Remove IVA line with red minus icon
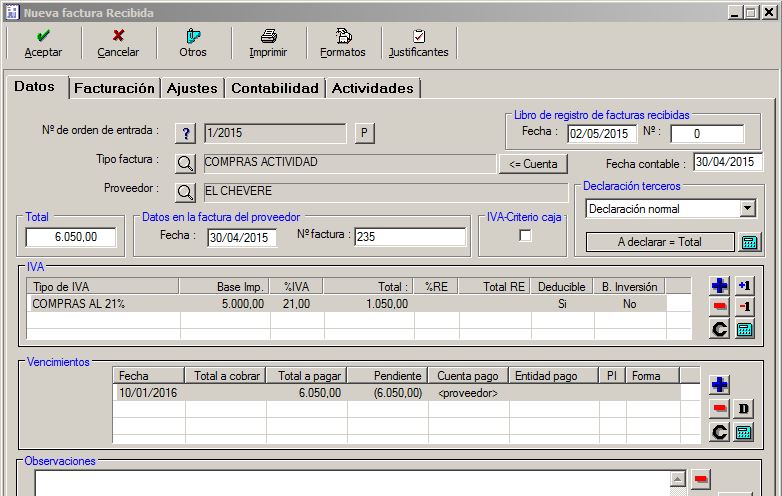The image size is (782, 496). pyautogui.click(x=719, y=307)
